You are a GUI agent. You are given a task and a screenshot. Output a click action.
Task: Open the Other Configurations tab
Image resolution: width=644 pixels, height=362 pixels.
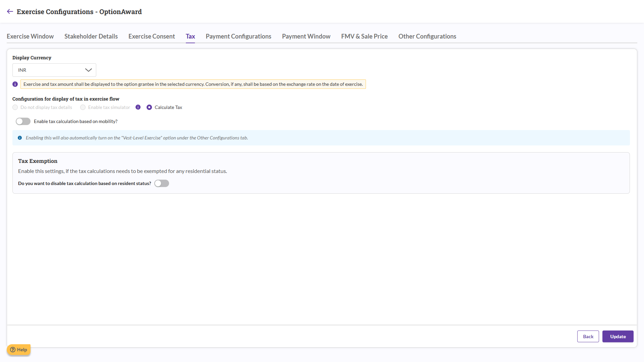click(x=427, y=36)
